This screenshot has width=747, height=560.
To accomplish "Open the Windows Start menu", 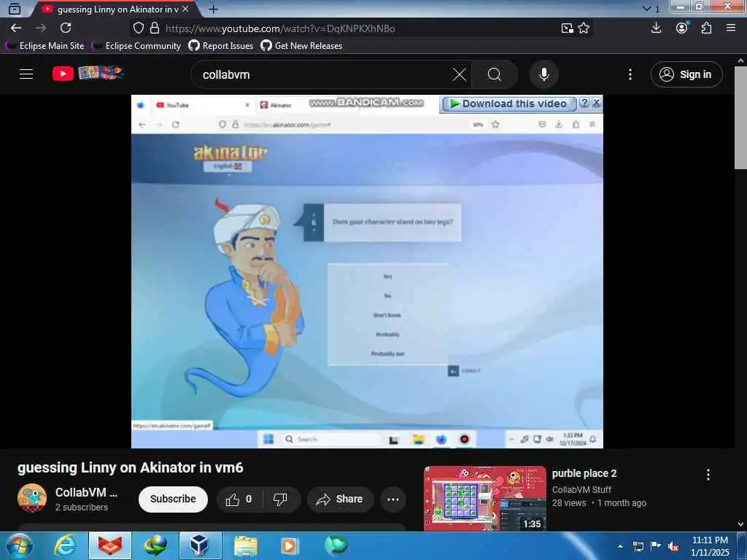I will point(19,545).
